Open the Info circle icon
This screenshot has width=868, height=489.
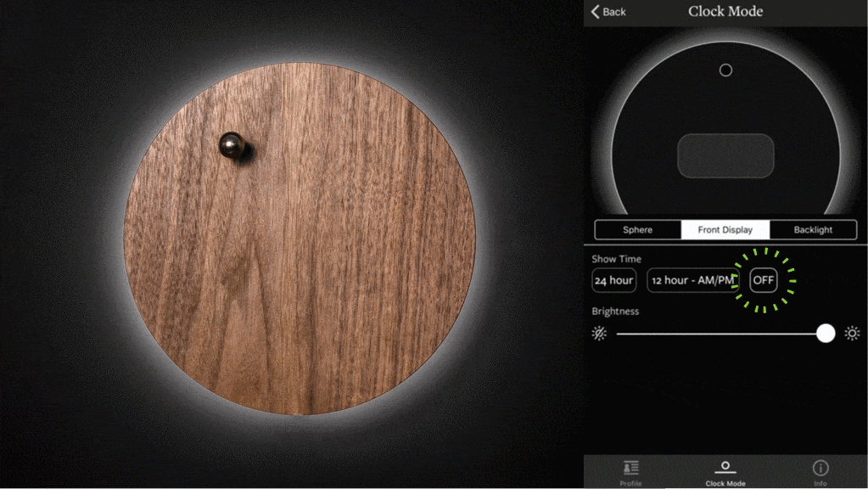(820, 468)
